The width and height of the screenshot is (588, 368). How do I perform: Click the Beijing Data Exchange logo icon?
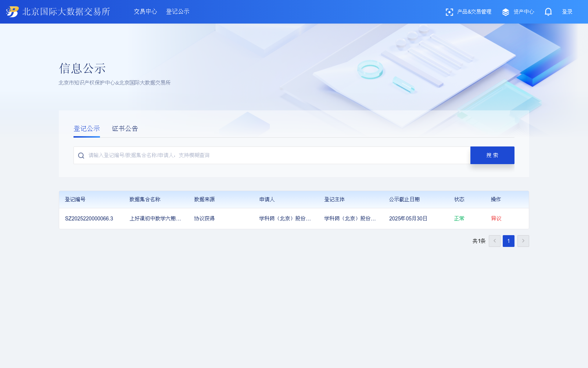point(12,12)
